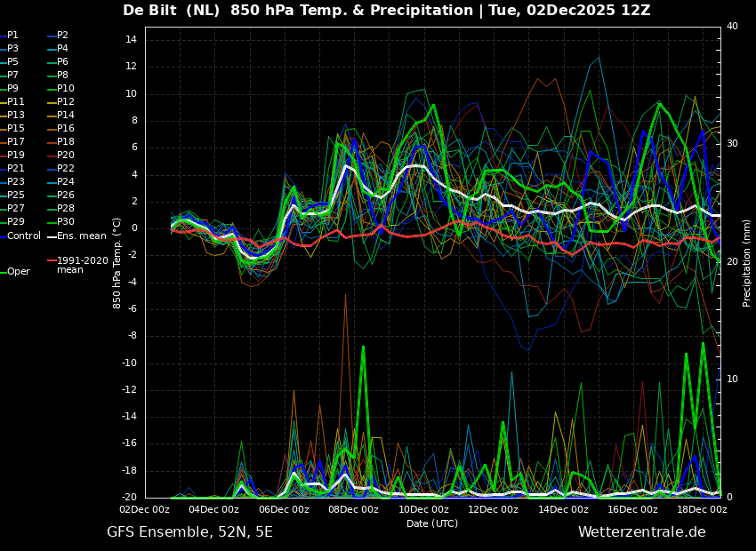Click the '18Dec 00z' date tick

(x=703, y=509)
